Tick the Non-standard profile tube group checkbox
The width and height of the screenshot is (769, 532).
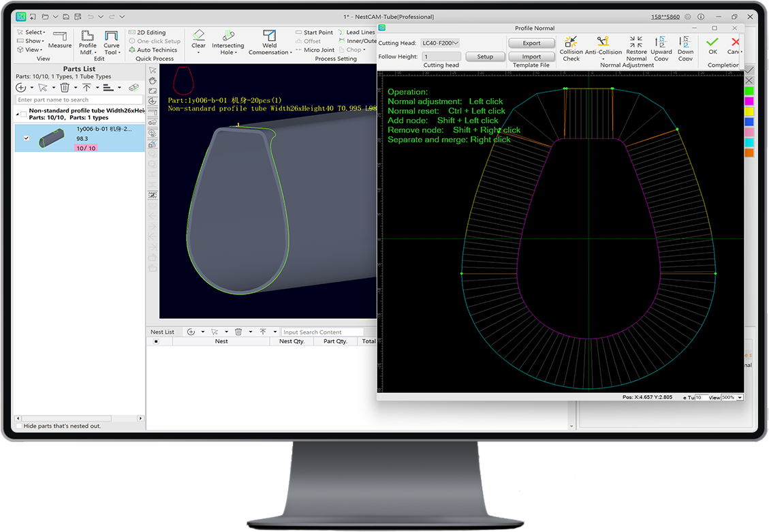(25, 114)
